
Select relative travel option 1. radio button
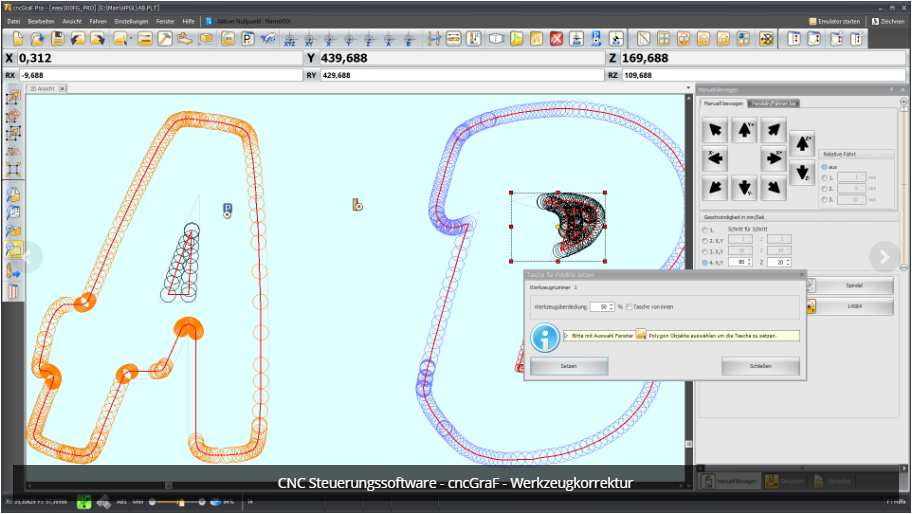(x=824, y=177)
